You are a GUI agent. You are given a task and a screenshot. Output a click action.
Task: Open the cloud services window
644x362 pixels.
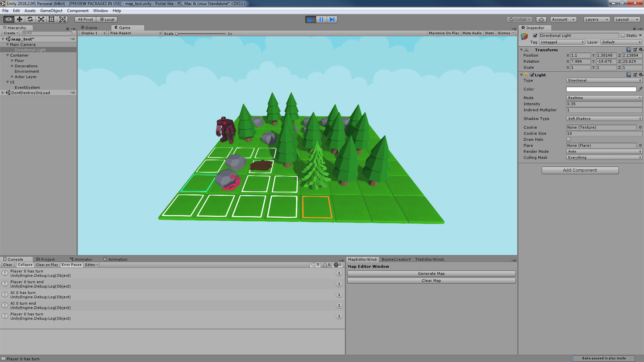[x=541, y=19]
